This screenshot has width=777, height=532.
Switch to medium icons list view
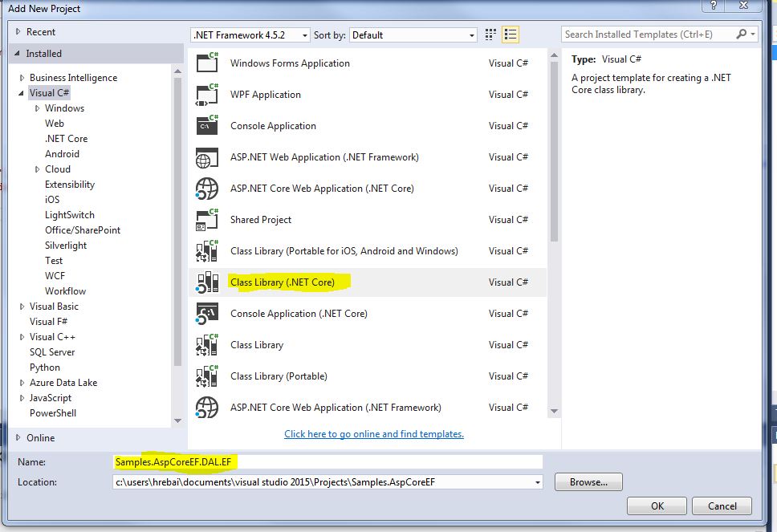coord(511,35)
